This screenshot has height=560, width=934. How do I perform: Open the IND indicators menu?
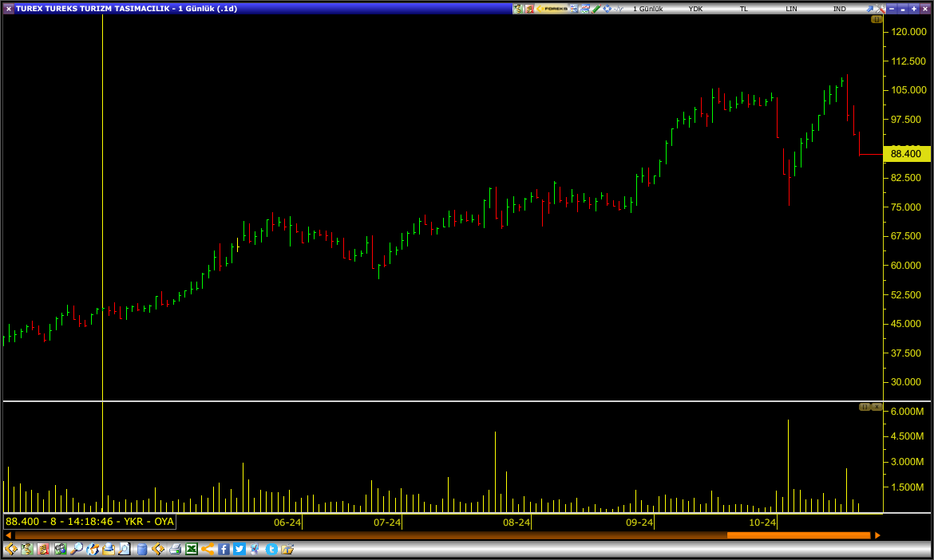pos(839,8)
